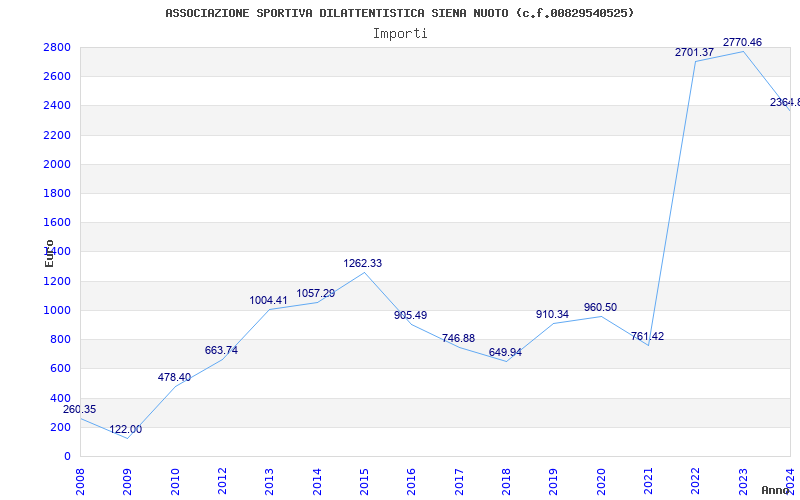The height and width of the screenshot is (500, 800).
Task: Click the 2019 year axis label
Action: [x=554, y=482]
